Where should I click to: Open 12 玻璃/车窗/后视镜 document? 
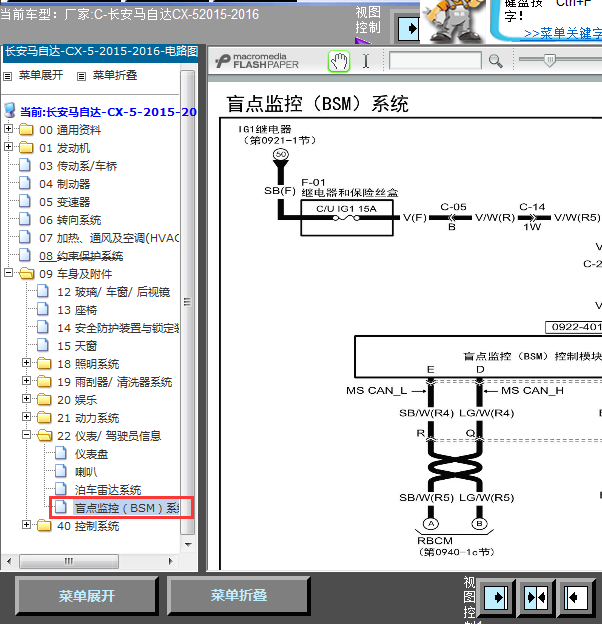[114, 292]
